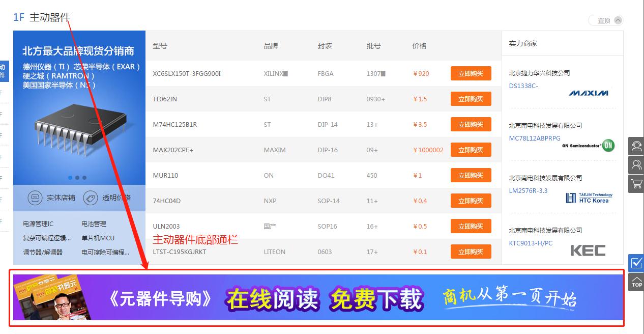Click the 置顶 button
Screen dimensions: 644x334
tap(605, 20)
